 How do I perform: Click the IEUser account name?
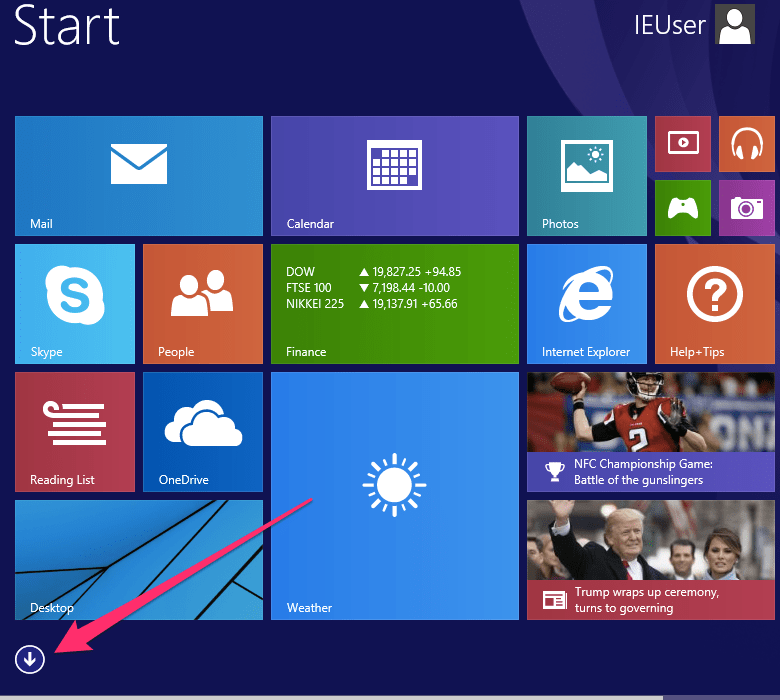tap(670, 25)
